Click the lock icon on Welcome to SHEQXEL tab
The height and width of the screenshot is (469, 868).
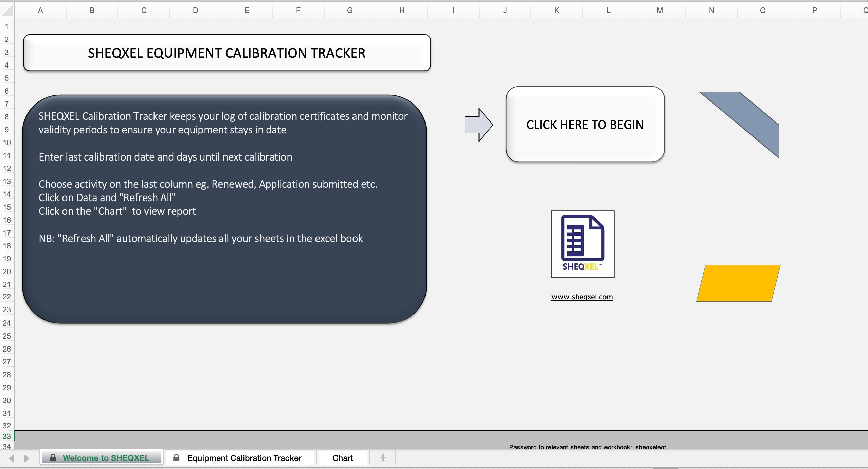(53, 457)
